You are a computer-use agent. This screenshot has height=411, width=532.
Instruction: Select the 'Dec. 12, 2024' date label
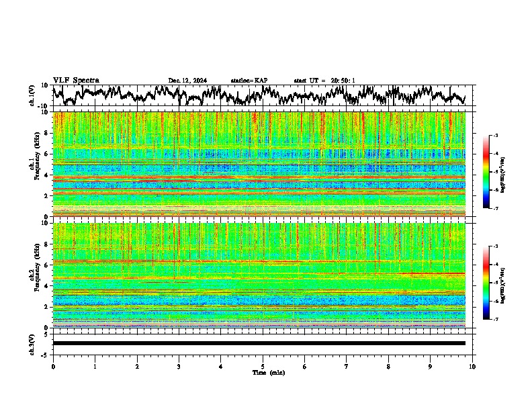(187, 81)
